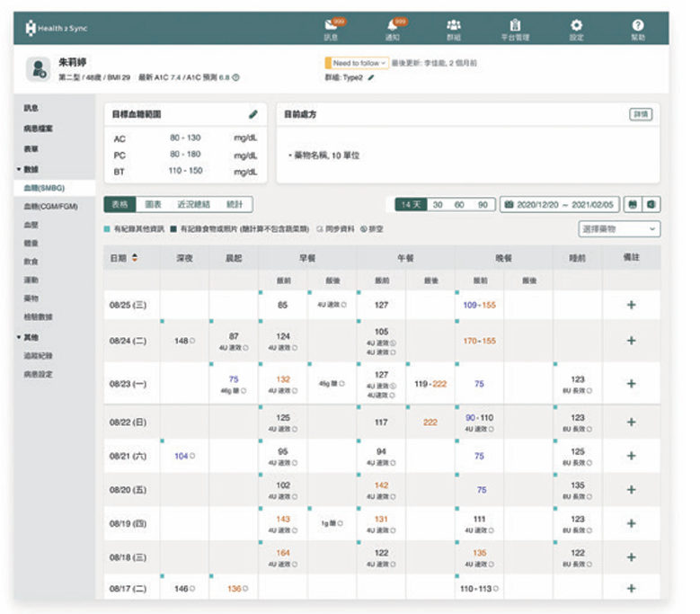The width and height of the screenshot is (700, 614).
Task: Edit the 目標血糖範圍 target range with the pencil
Action: [253, 114]
